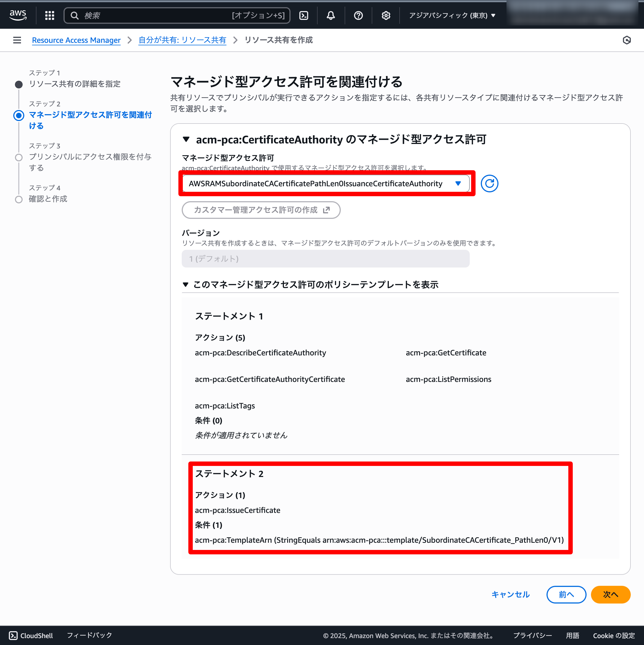644x645 pixels.
Task: Click the 前へ button
Action: 566,595
